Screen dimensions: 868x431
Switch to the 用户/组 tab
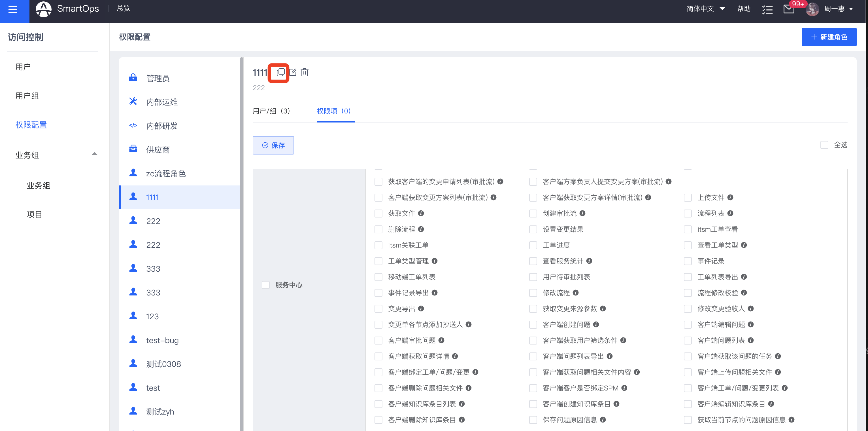point(271,111)
